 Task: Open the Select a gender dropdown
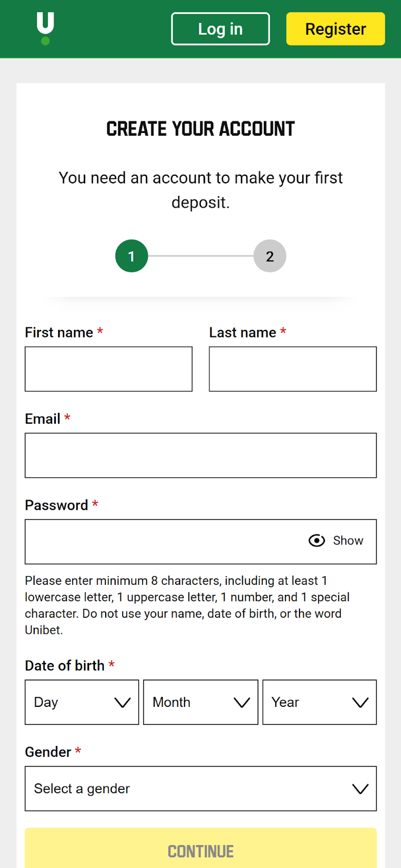200,789
